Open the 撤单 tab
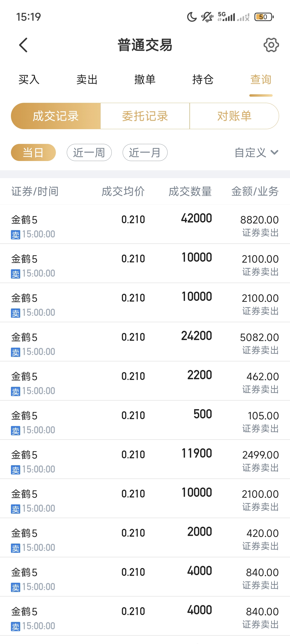290x644 pixels. 145,80
